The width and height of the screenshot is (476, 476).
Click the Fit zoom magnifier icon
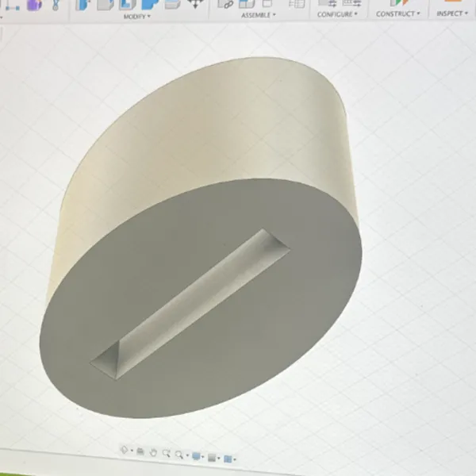coord(179,455)
